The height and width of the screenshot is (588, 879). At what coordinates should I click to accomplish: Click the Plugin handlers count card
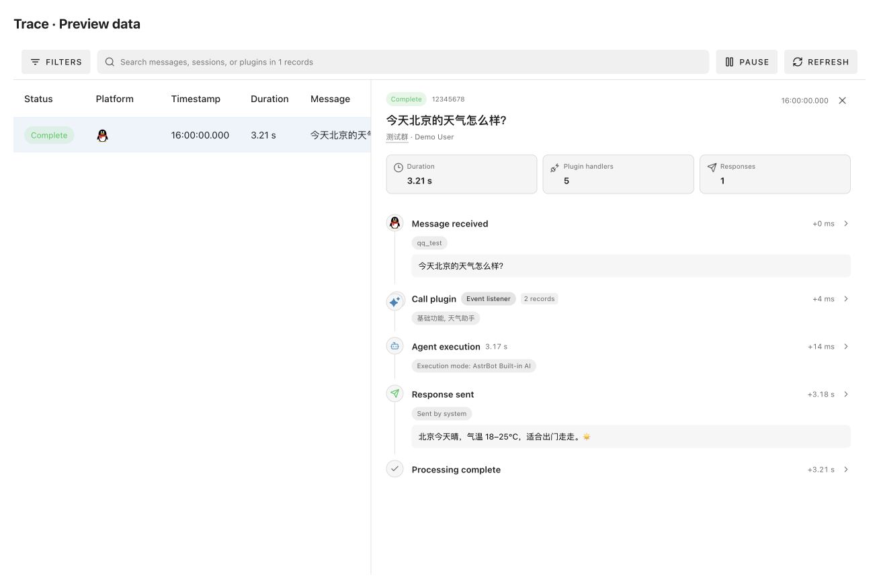618,174
